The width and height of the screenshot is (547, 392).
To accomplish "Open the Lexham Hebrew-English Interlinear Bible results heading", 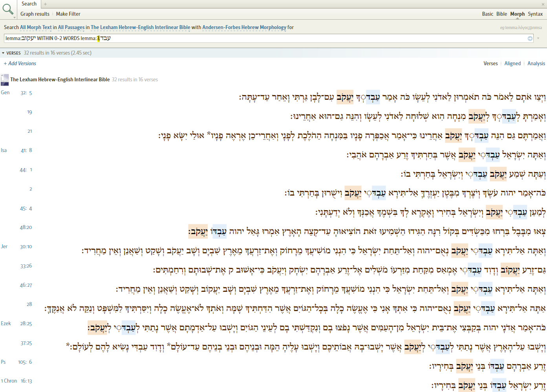I will pos(60,79).
